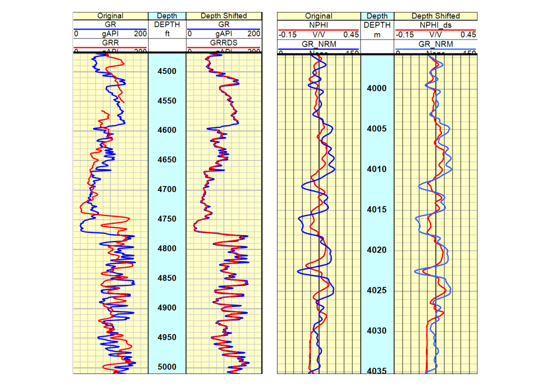
Task: Select the Depth header above DEPTH m
Action: [377, 16]
